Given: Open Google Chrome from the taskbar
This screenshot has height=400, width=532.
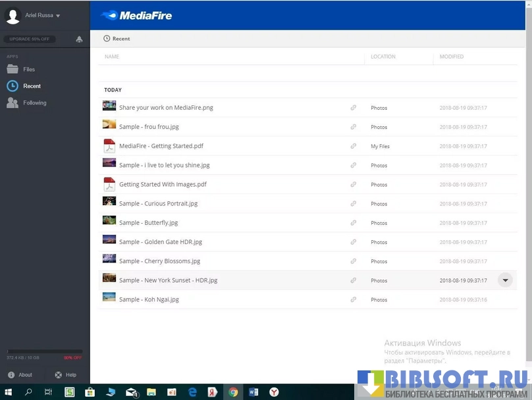Looking at the screenshot, I should point(233,392).
